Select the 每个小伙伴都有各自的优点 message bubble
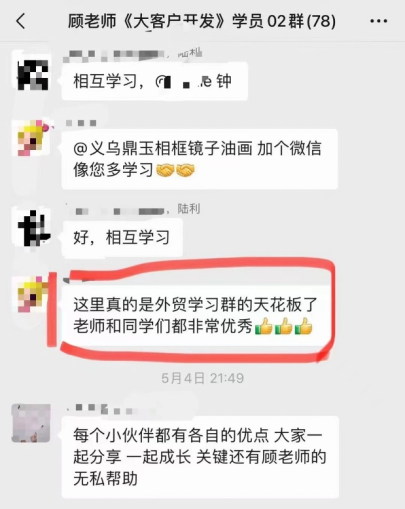The image size is (405, 509). pyautogui.click(x=200, y=457)
